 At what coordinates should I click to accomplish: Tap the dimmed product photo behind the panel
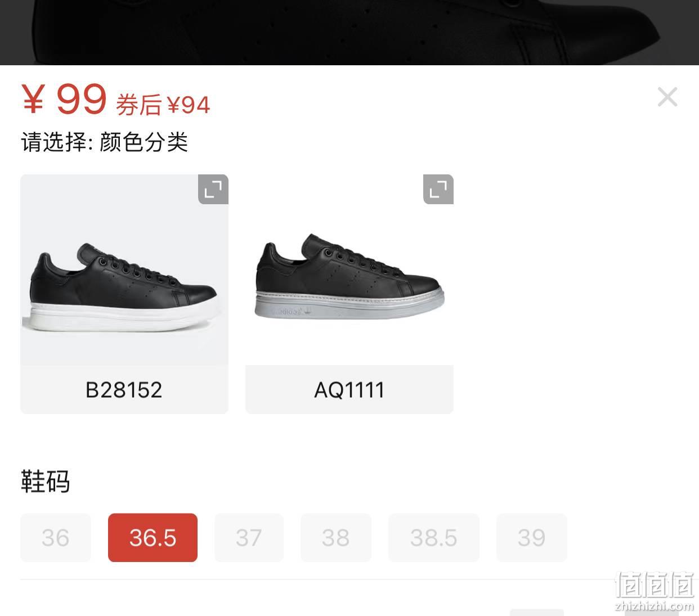pos(349,33)
